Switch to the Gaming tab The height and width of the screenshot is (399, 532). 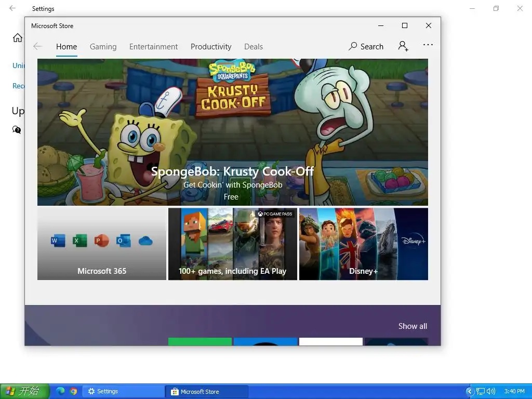tap(103, 46)
